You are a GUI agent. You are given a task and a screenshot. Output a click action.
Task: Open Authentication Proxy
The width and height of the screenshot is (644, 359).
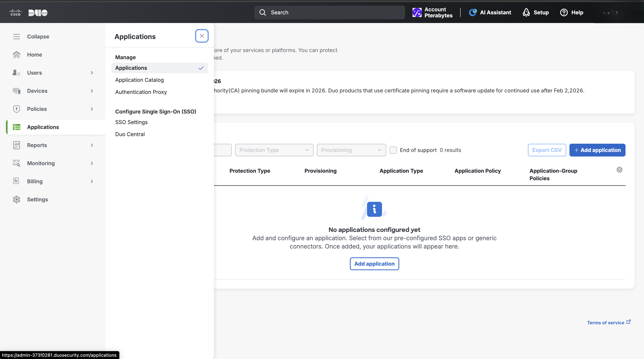click(x=141, y=92)
